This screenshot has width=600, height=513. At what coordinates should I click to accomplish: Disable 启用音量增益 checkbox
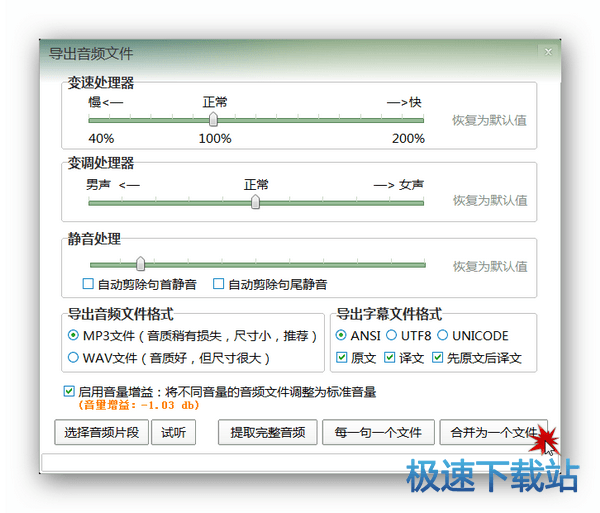[x=69, y=391]
